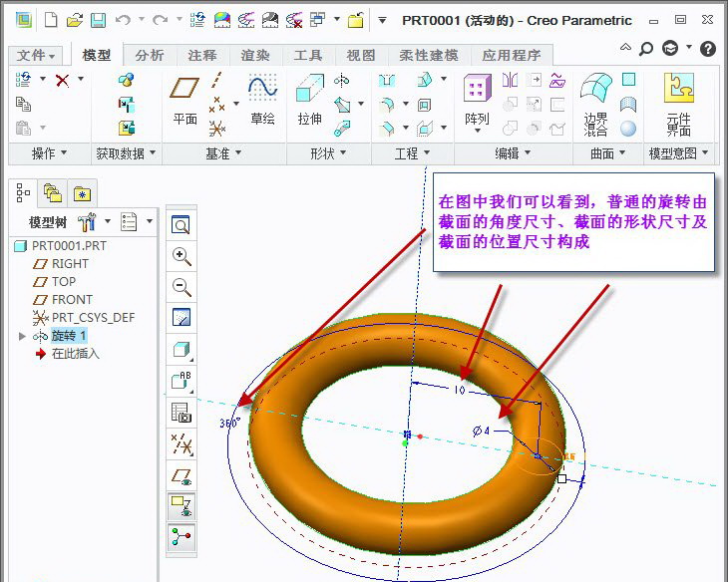The image size is (728, 582).
Task: Click the Repaint icon in graphics toolbar
Action: [x=182, y=318]
